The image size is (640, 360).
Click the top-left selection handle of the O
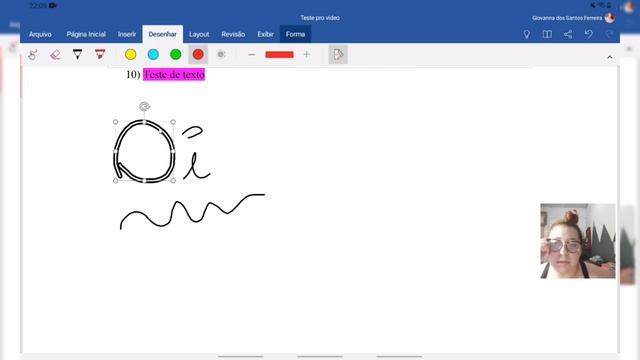point(116,122)
